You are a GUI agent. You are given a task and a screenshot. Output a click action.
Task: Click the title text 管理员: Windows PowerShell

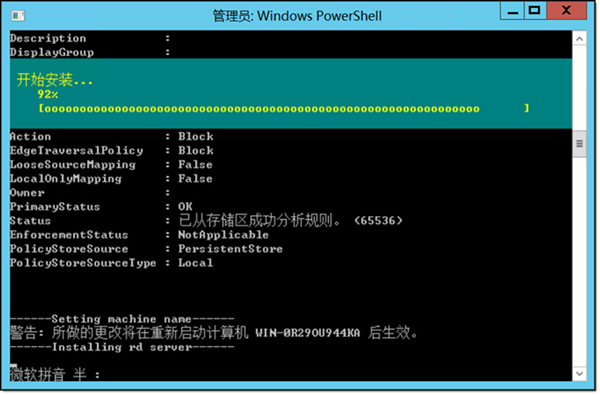pyautogui.click(x=297, y=16)
